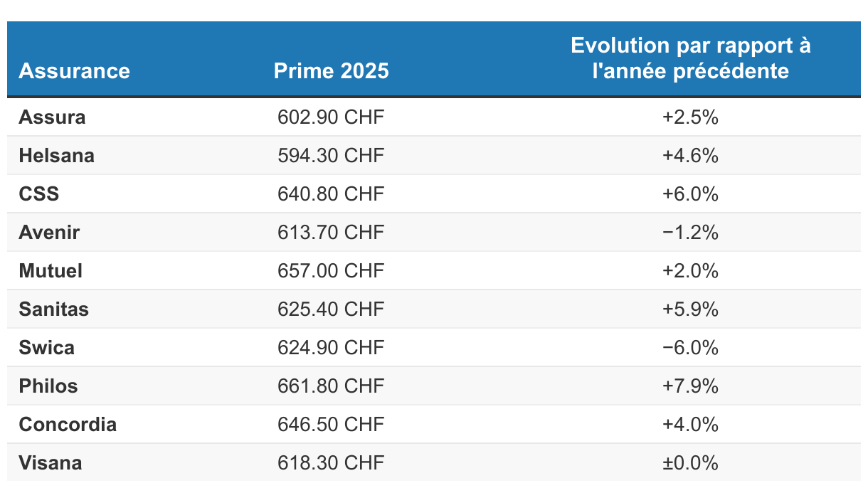The height and width of the screenshot is (488, 868).
Task: Click the Prime 2025 column header
Action: [x=331, y=71]
